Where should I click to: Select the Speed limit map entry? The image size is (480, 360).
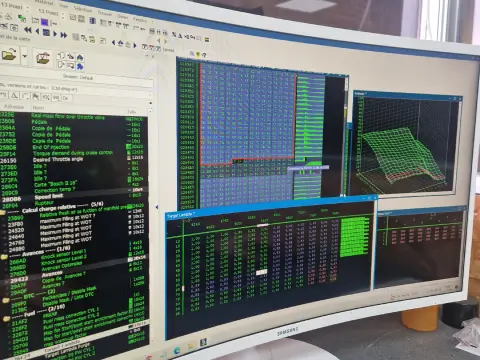click(x=49, y=197)
